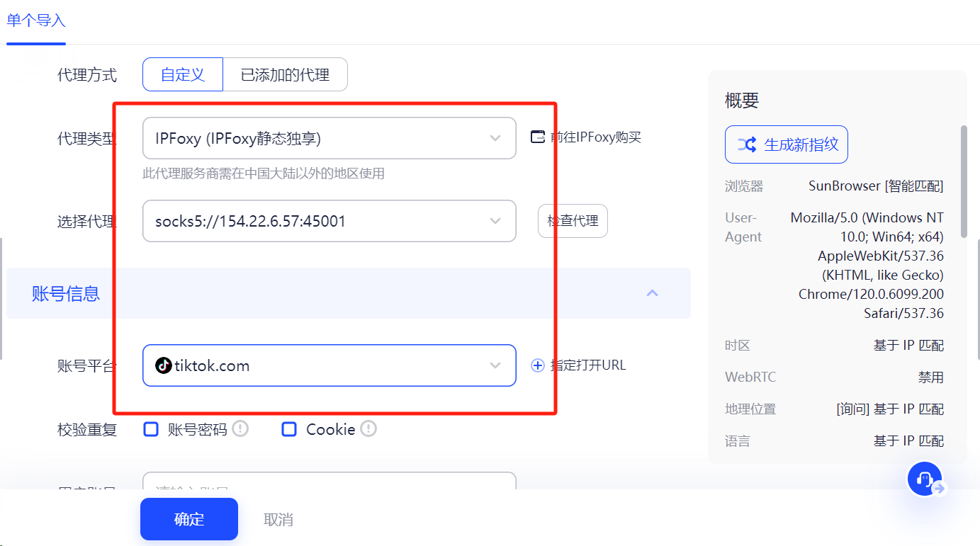Click the 生成新指纹 button
The width and height of the screenshot is (980, 546).
pos(787,145)
